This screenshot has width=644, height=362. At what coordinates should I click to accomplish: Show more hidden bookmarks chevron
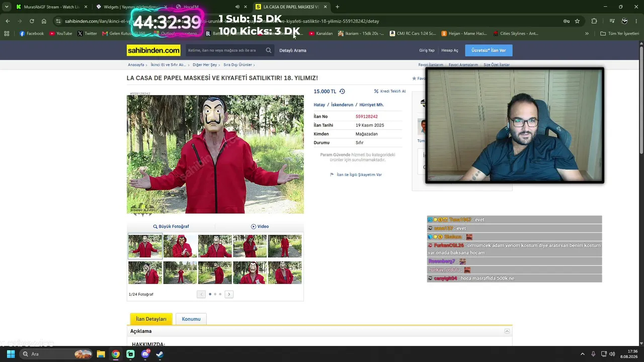tap(587, 34)
